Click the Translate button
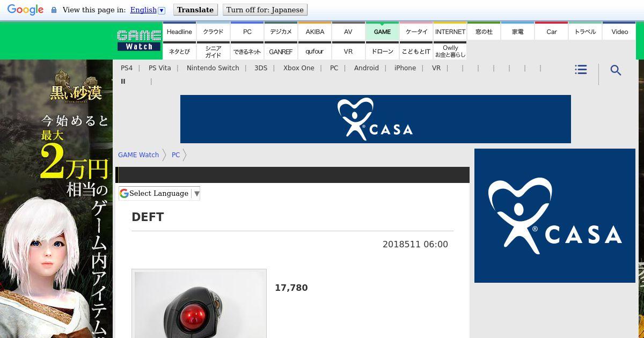 tap(195, 10)
